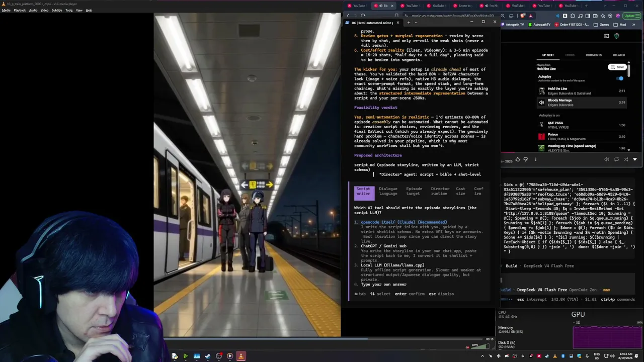The width and height of the screenshot is (644, 362).
Task: Toggle the Autoplay switch
Action: [x=620, y=78]
